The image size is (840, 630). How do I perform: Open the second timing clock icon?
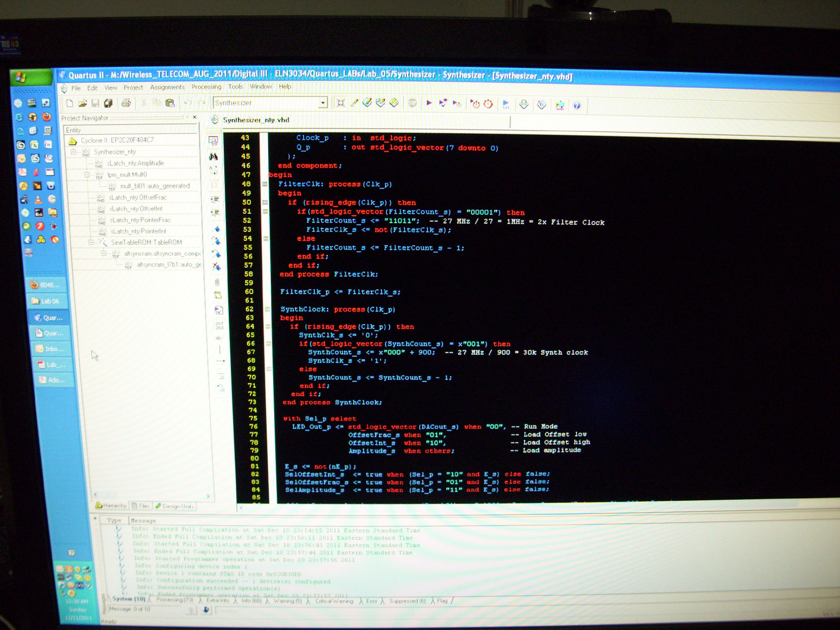(x=488, y=104)
